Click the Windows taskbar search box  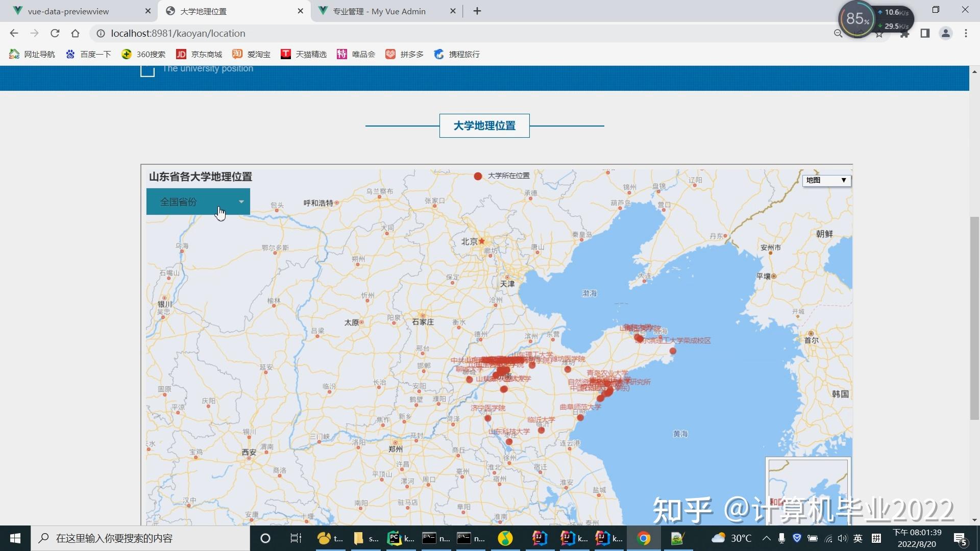(x=140, y=538)
